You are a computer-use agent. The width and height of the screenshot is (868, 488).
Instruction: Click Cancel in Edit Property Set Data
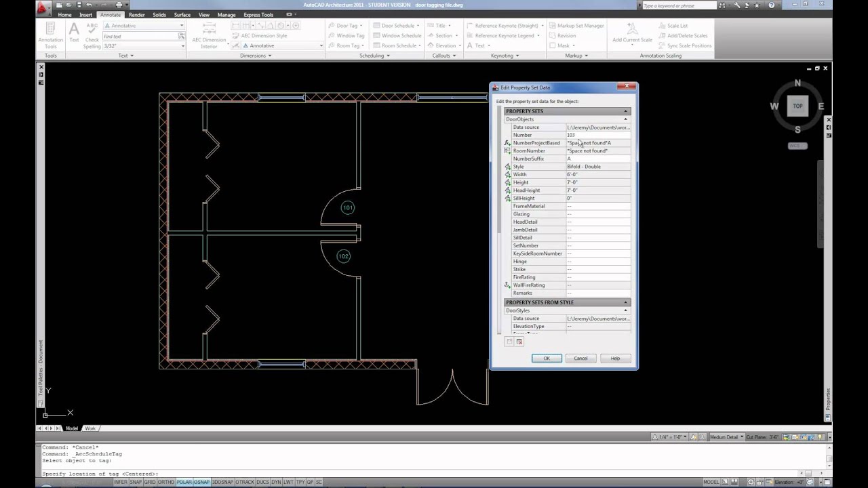(581, 358)
